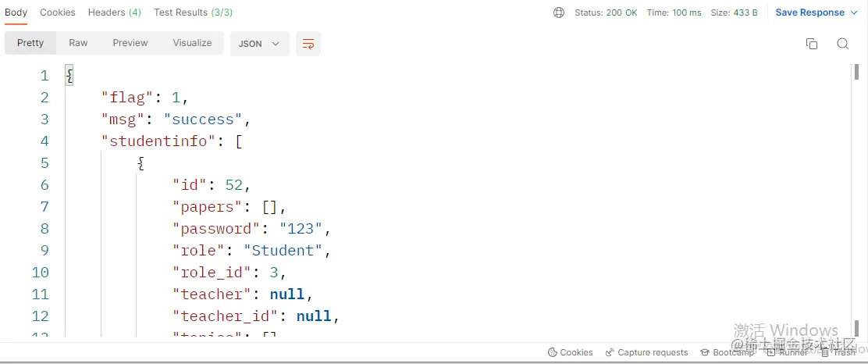868x364 pixels.
Task: Switch to Preview view mode
Action: tap(130, 43)
